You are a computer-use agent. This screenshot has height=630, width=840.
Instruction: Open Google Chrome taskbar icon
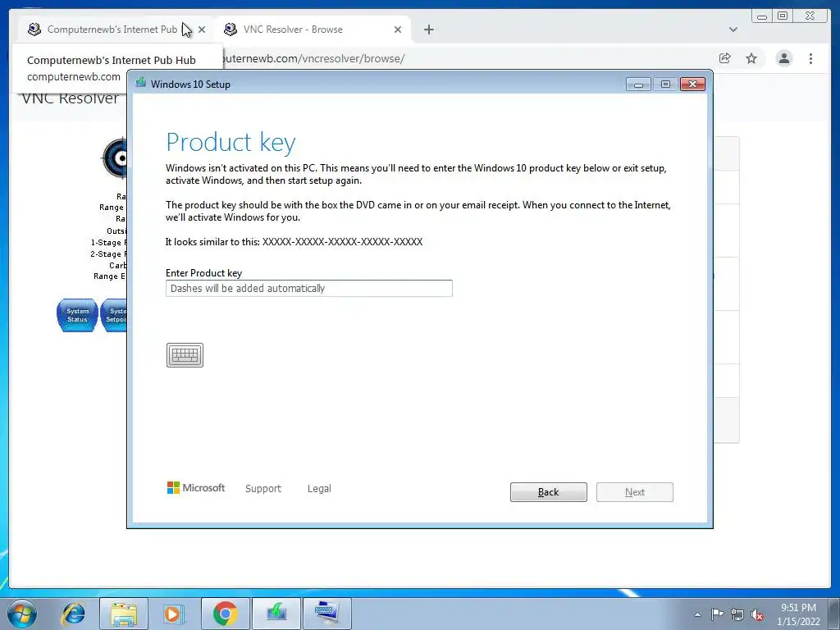(x=225, y=614)
